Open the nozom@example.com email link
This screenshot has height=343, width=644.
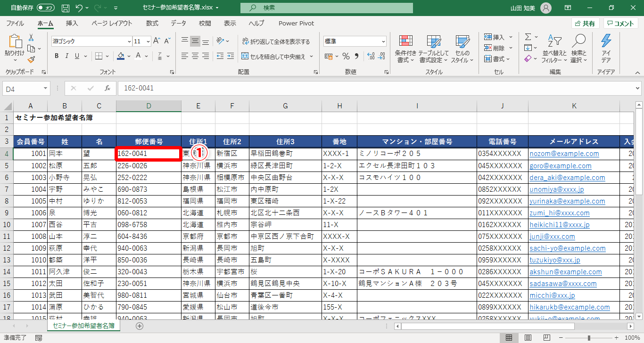click(564, 154)
